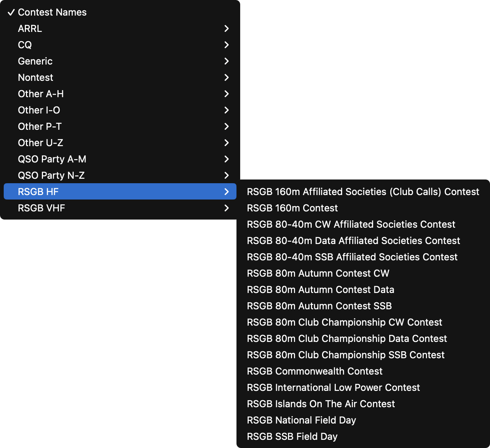Choose RSGB National Field Day
This screenshot has width=490, height=448.
363,420
